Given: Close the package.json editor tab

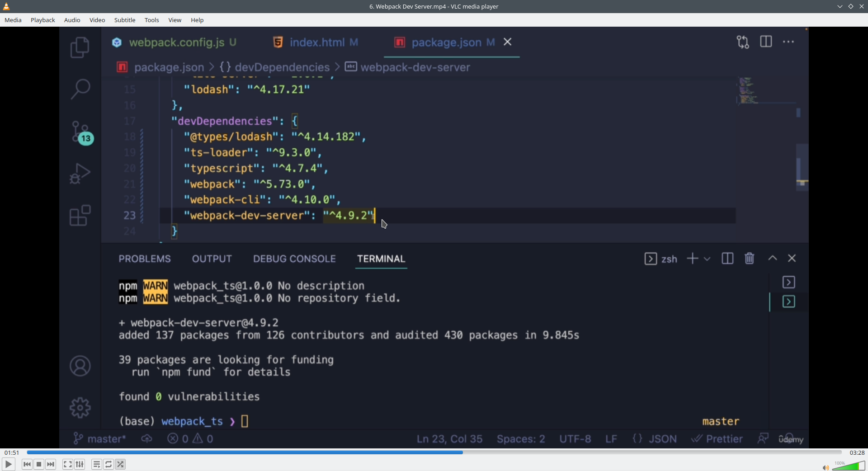Looking at the screenshot, I should [x=508, y=42].
